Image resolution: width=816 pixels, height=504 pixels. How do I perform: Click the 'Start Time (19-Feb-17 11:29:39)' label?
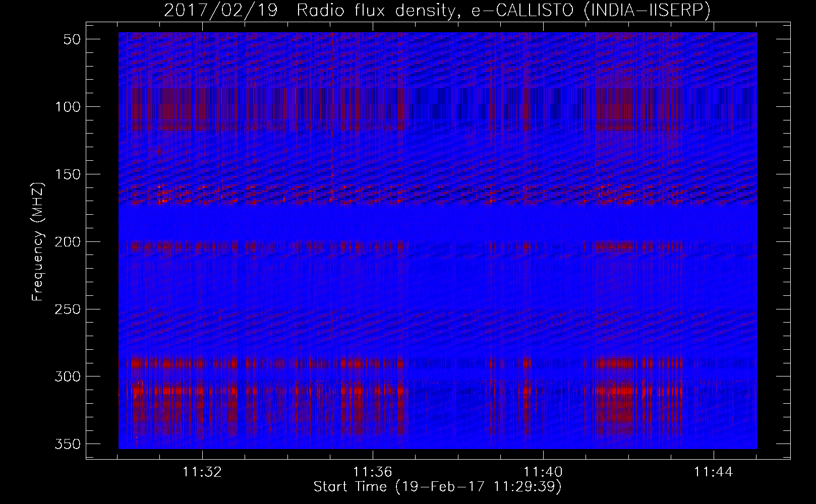tap(437, 487)
